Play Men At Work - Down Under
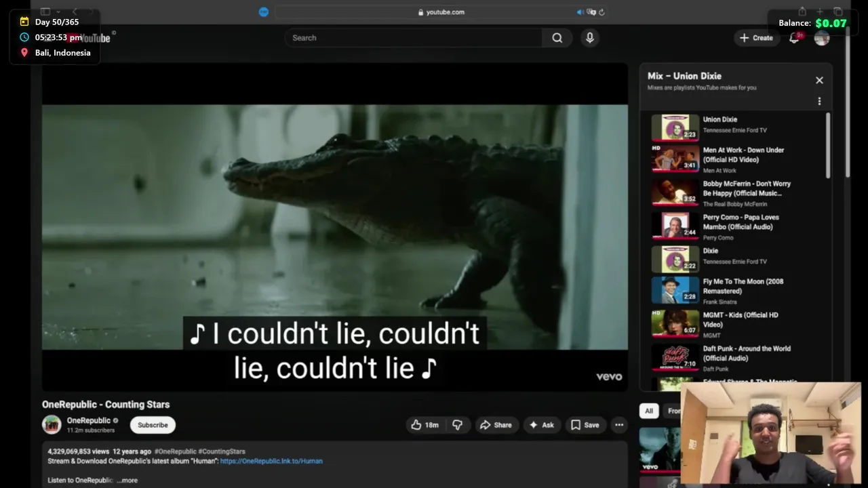Viewport: 868px width, 488px height. point(736,160)
